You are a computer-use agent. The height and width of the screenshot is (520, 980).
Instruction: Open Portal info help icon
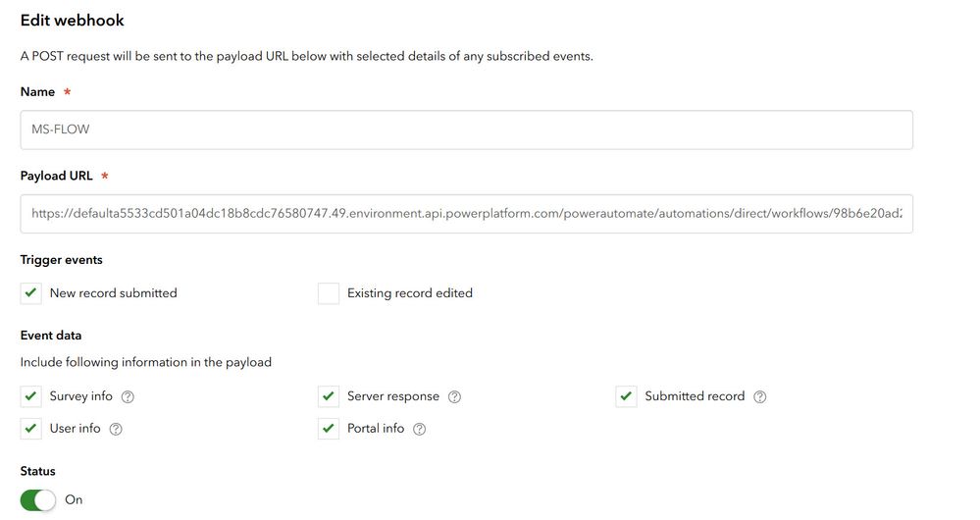[420, 430]
